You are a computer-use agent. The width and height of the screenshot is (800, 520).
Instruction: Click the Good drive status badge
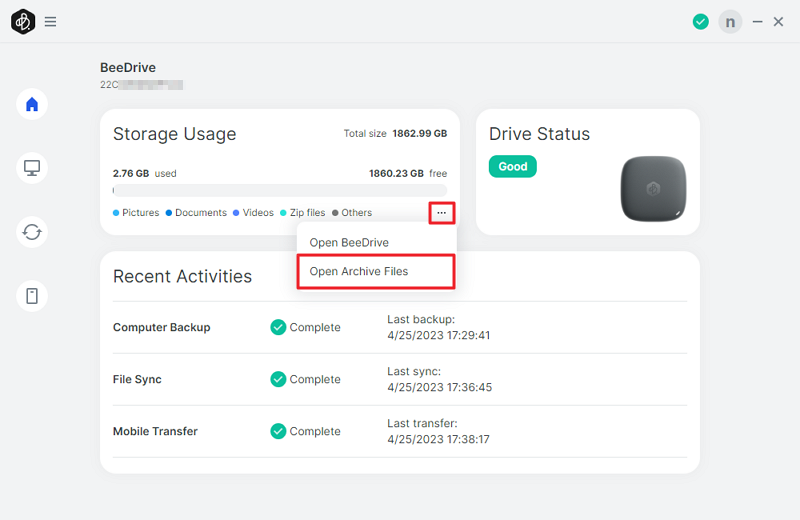pyautogui.click(x=512, y=166)
